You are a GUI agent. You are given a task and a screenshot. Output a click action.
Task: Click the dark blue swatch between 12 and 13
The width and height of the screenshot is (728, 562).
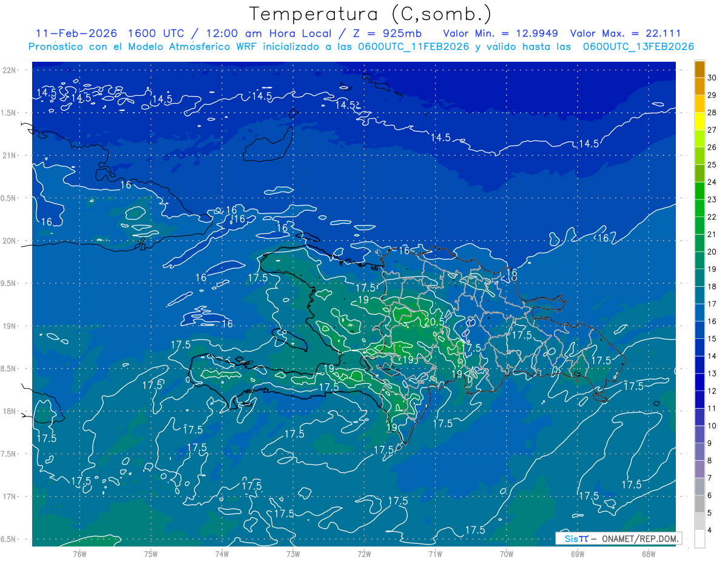pyautogui.click(x=699, y=382)
